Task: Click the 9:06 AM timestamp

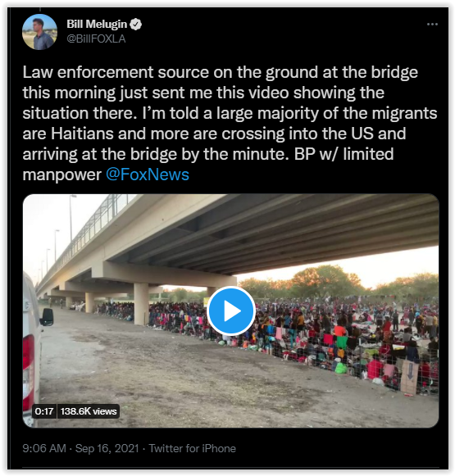Action: 44,448
